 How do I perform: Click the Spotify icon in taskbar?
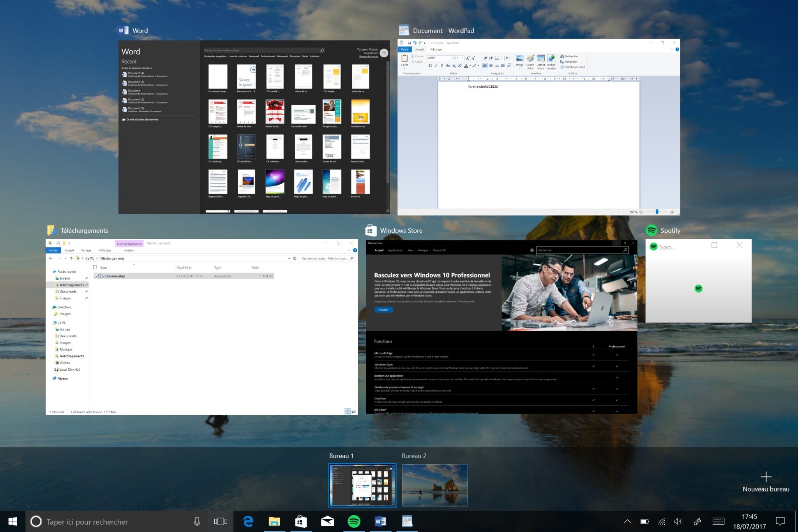point(354,521)
